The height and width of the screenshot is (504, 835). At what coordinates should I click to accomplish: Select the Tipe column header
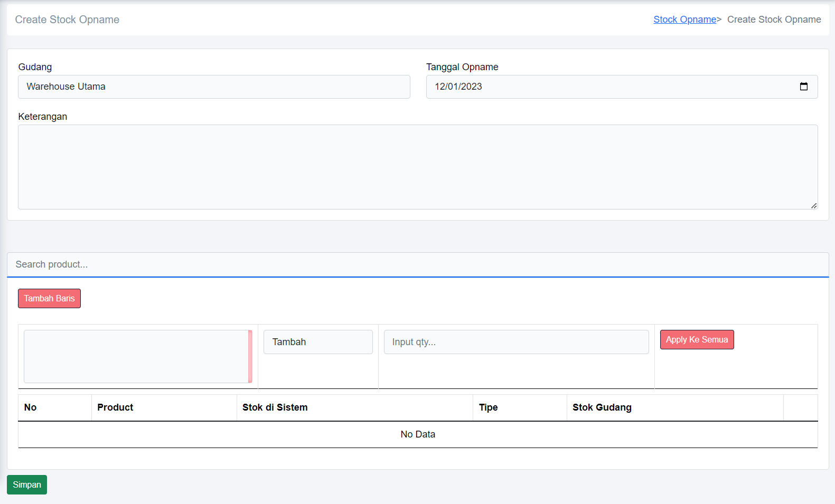tap(488, 407)
